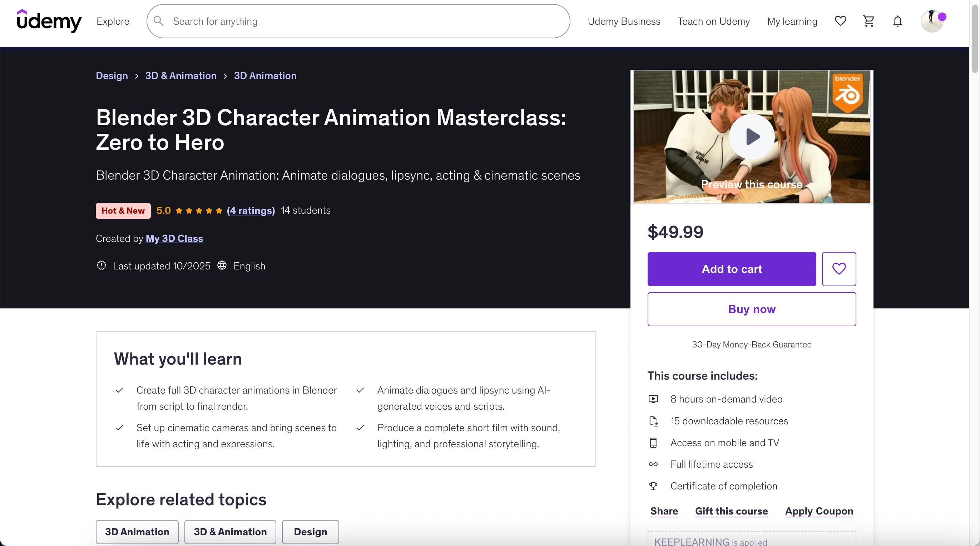
Task: Open the header wishlist heart icon
Action: [840, 21]
